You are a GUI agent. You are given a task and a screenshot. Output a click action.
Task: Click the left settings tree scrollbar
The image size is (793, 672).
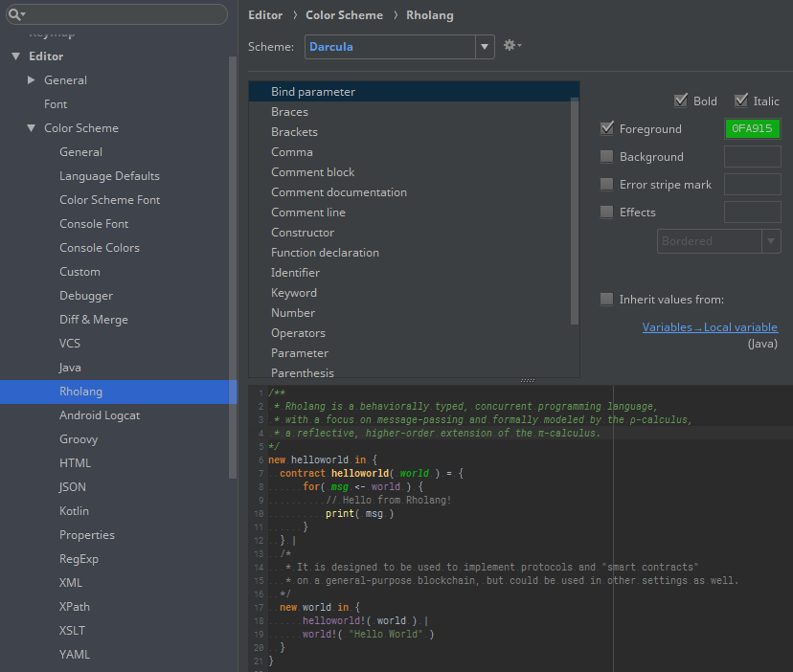tap(233, 267)
